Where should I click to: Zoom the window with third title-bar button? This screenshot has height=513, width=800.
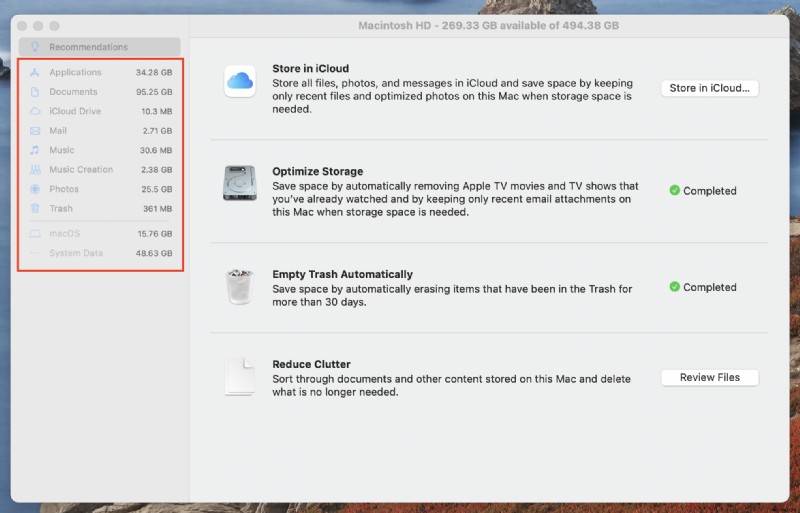tap(55, 26)
